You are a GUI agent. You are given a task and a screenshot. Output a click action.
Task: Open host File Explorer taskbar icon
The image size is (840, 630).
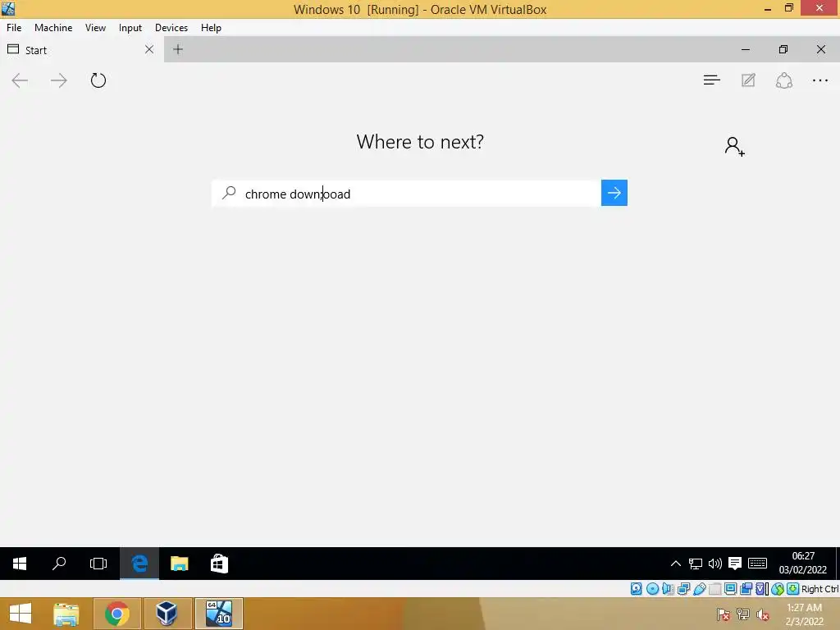[66, 614]
